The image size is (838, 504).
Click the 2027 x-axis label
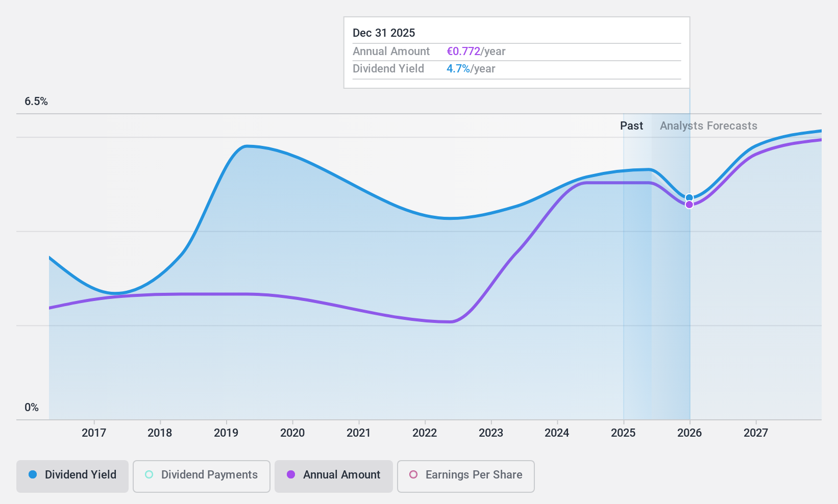click(756, 433)
